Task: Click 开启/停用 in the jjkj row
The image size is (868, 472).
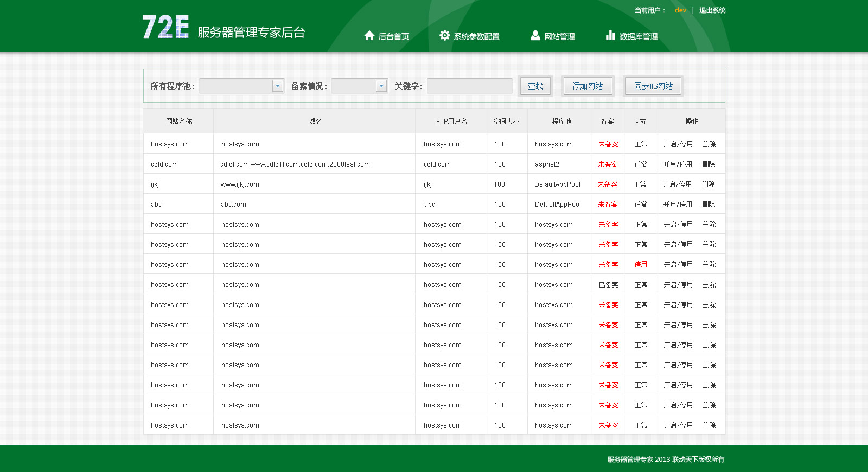Action: pos(677,184)
